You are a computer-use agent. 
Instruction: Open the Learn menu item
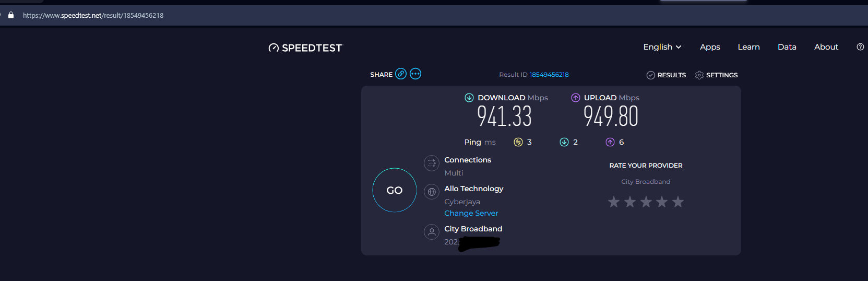(x=748, y=47)
